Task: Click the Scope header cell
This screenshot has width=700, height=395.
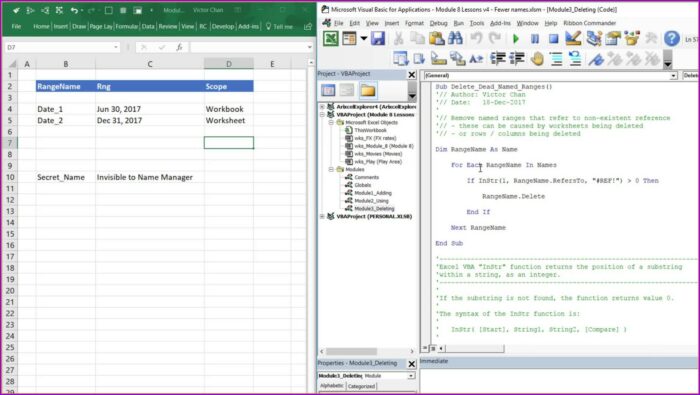Action: [x=229, y=86]
